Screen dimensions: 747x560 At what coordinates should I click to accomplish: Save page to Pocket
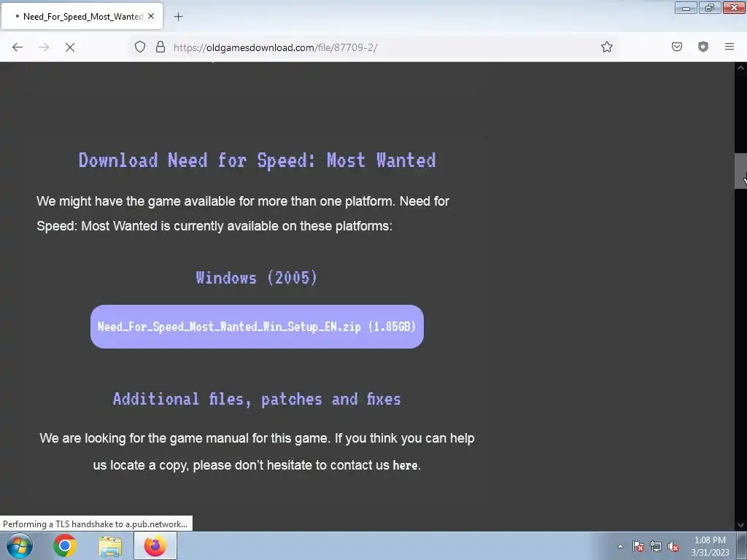pos(676,47)
